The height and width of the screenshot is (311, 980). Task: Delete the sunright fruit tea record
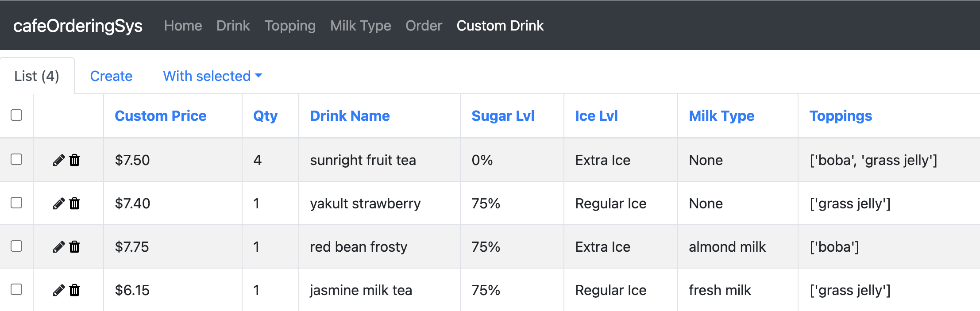click(x=75, y=160)
